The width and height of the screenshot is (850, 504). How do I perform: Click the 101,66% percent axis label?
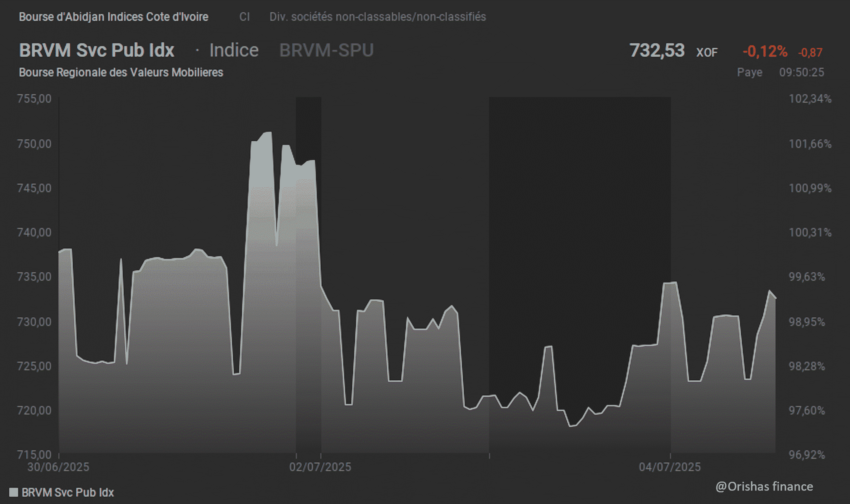(x=810, y=144)
